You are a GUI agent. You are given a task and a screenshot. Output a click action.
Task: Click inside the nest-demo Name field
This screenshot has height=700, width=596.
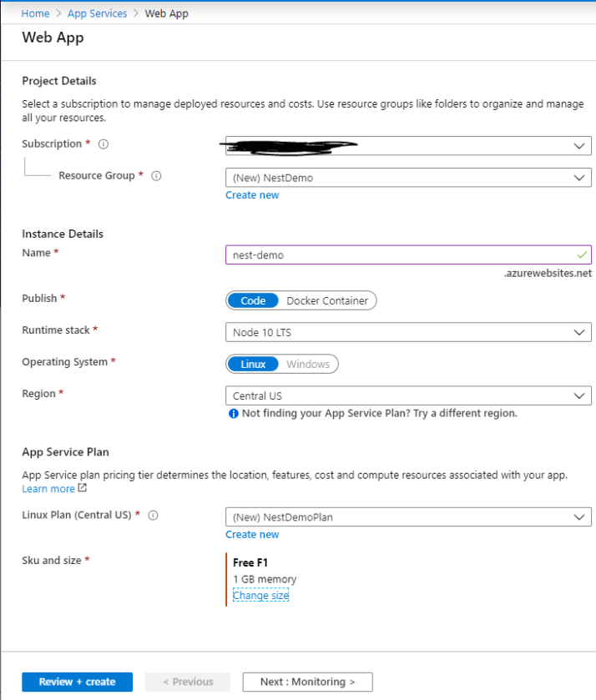pos(376,254)
